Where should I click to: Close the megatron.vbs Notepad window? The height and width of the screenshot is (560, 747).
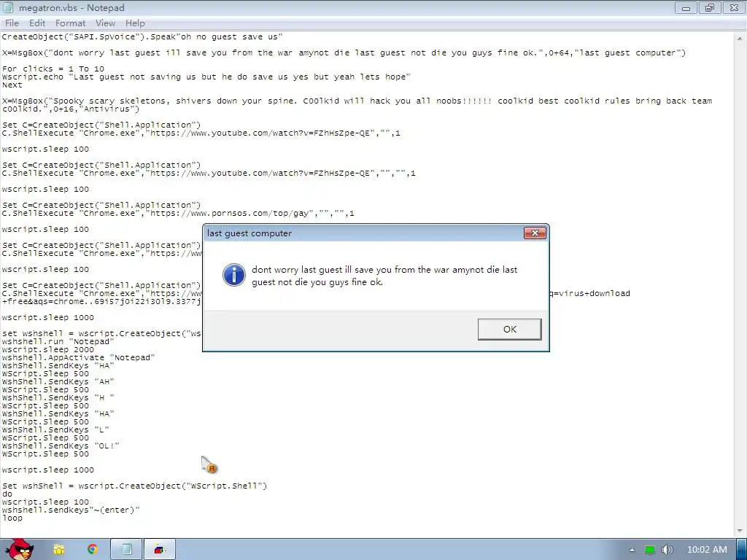pos(734,7)
